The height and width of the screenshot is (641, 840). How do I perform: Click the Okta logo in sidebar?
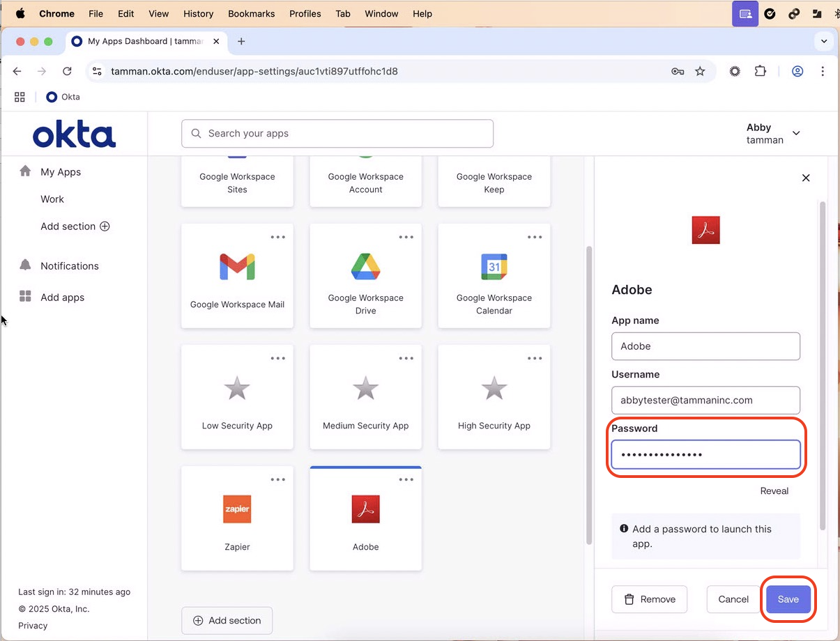pos(74,134)
